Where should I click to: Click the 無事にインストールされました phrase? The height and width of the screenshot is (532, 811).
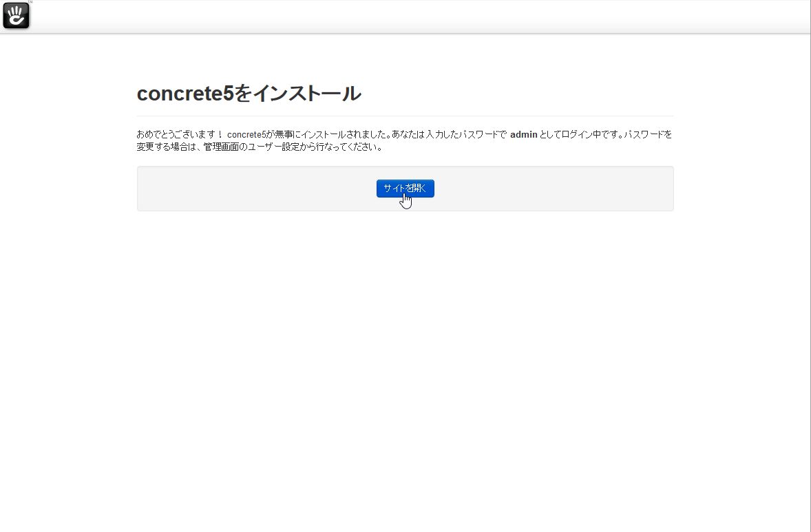click(333, 134)
